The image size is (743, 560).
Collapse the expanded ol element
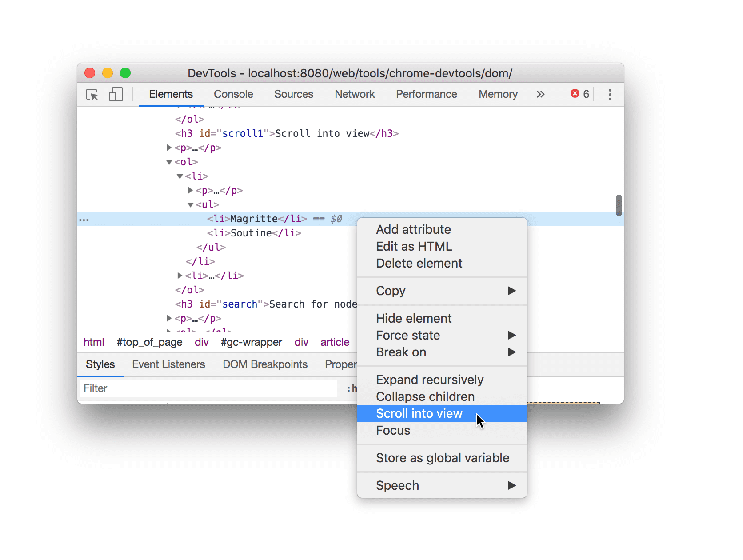pyautogui.click(x=169, y=162)
